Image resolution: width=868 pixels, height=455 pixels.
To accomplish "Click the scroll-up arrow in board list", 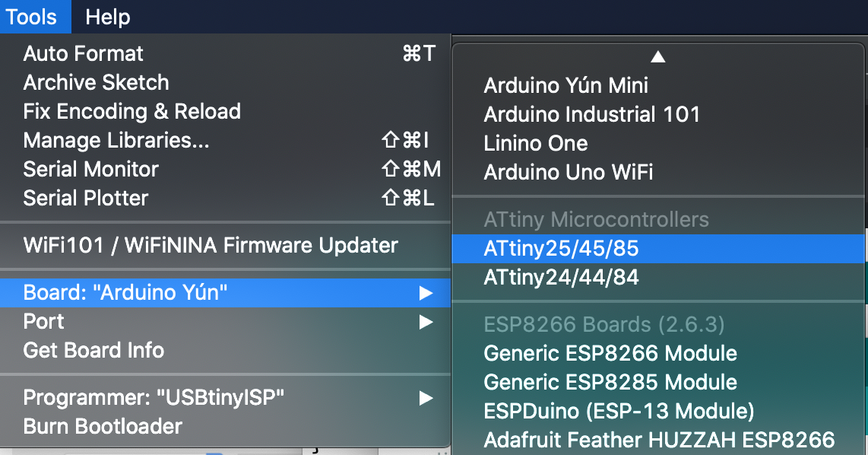I will point(658,55).
